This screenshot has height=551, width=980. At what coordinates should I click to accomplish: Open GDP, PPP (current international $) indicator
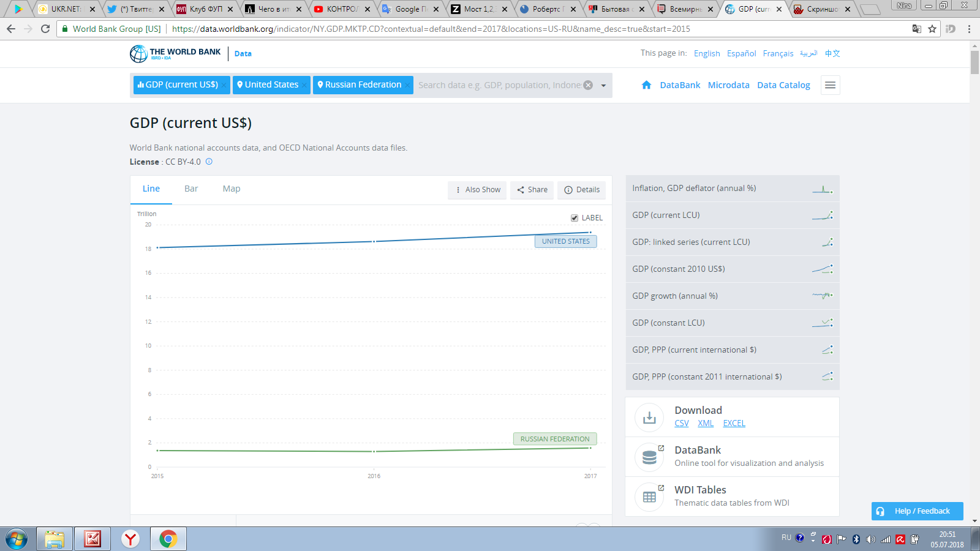(733, 350)
